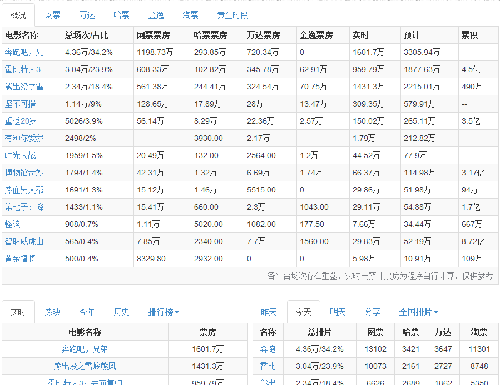Open movie link in the 1433/1.1% row
The width and height of the screenshot is (500, 385).
pyautogui.click(x=24, y=207)
